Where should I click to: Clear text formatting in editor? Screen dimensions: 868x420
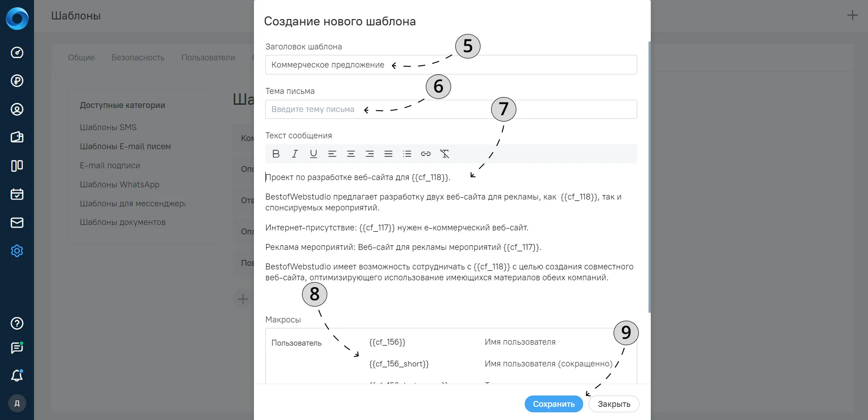445,154
